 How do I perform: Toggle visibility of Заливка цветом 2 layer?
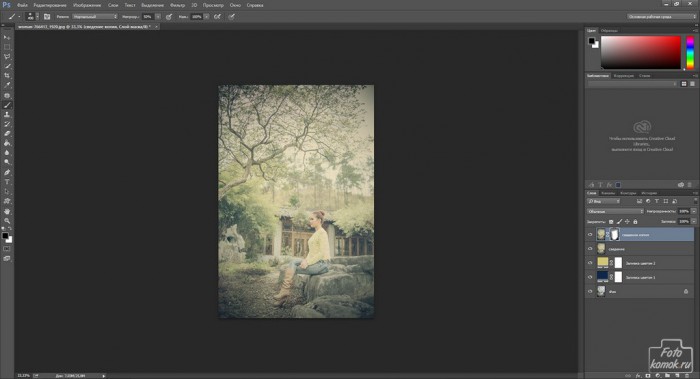[590, 263]
